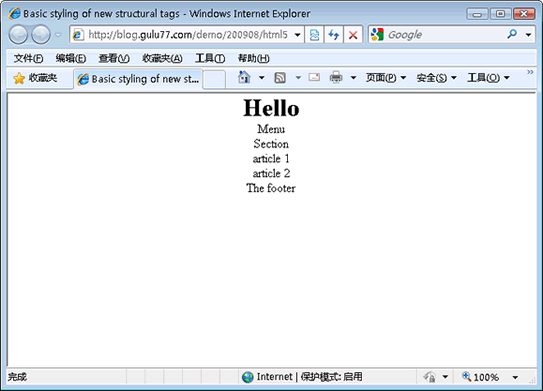Click the 收藏夹 favorites star button
The image size is (543, 391).
35,78
